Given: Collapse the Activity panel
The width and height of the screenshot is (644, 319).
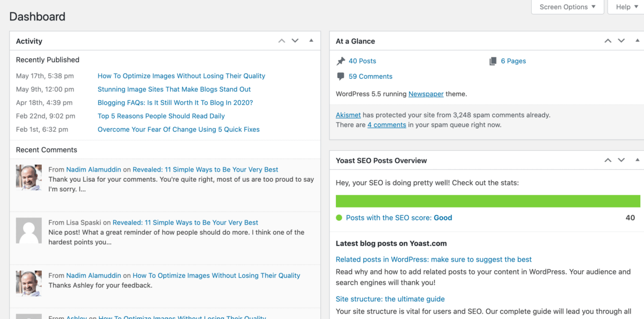Looking at the screenshot, I should click(311, 41).
